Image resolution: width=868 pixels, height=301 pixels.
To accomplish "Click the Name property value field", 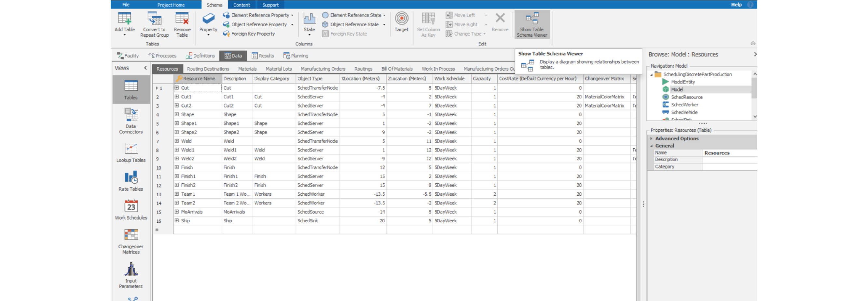I will pos(729,153).
